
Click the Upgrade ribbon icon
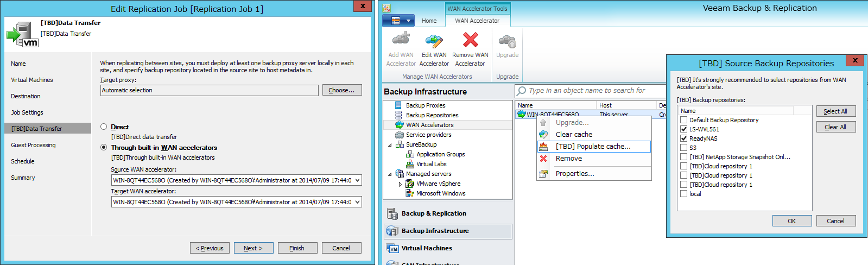[x=508, y=41]
